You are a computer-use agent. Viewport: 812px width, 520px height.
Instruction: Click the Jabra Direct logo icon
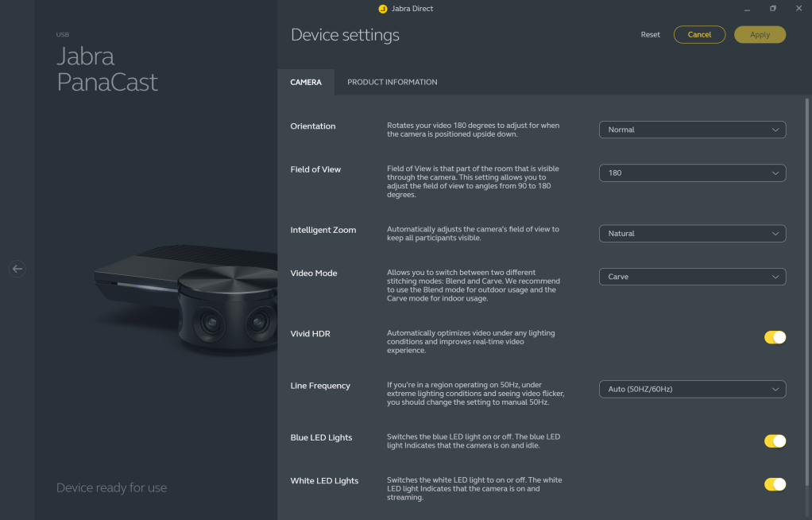383,9
